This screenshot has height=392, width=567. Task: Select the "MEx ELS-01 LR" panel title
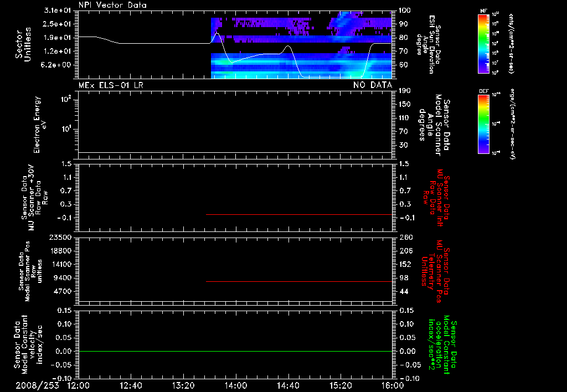click(x=111, y=85)
